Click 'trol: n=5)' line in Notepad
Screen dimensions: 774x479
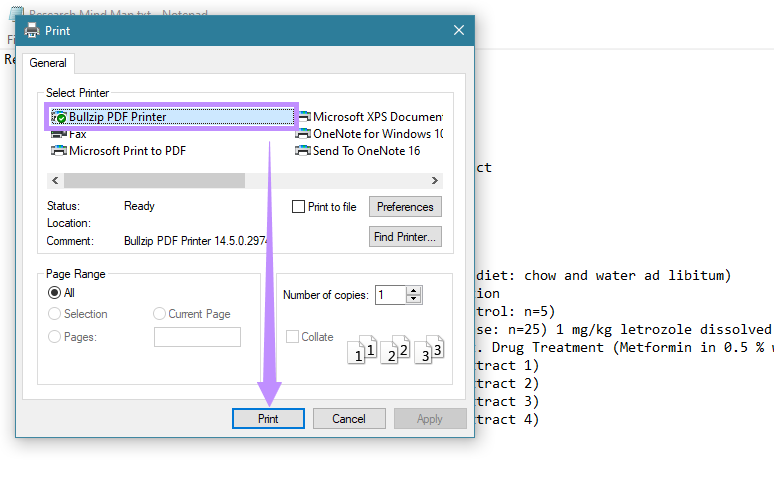click(515, 312)
